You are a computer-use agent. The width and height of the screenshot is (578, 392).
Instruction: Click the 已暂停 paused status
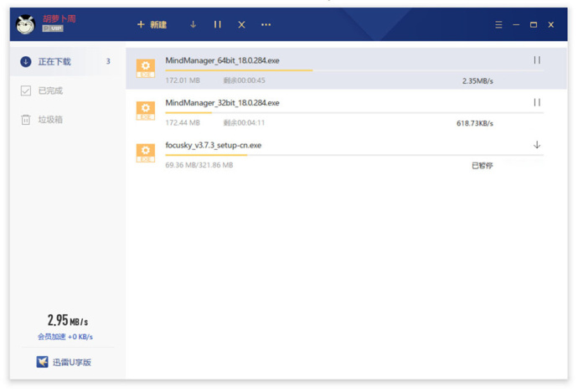(x=483, y=166)
